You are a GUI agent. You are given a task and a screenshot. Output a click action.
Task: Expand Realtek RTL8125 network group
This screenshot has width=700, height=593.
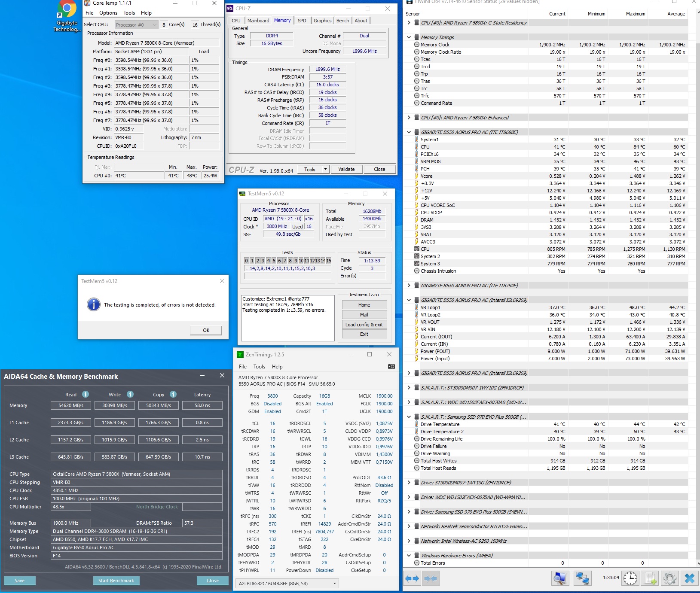point(409,526)
